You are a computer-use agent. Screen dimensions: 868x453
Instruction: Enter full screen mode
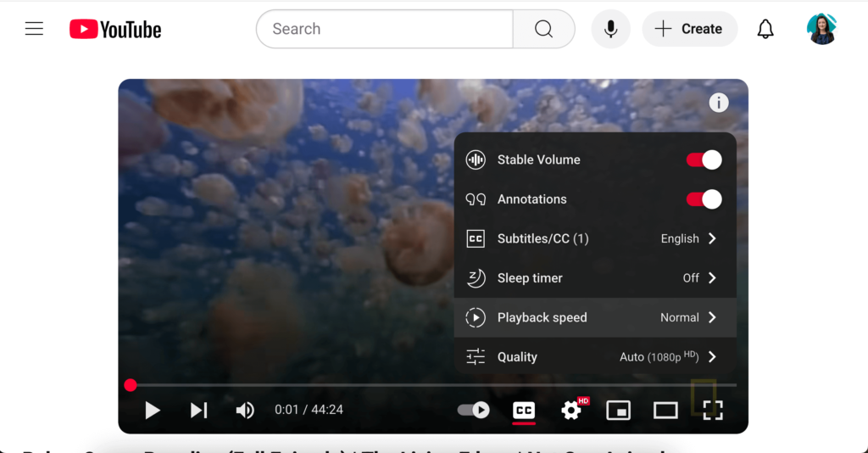[712, 411]
